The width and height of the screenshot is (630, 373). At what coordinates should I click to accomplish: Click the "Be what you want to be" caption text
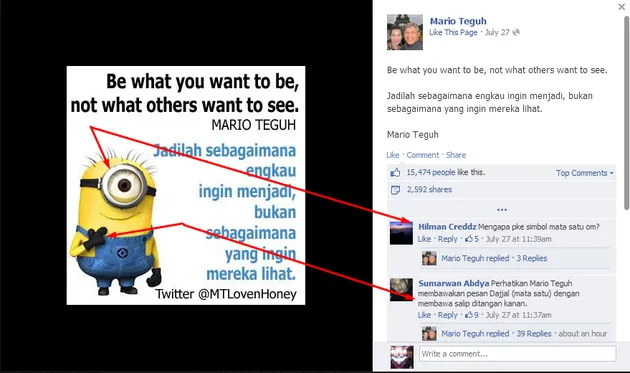[x=497, y=70]
